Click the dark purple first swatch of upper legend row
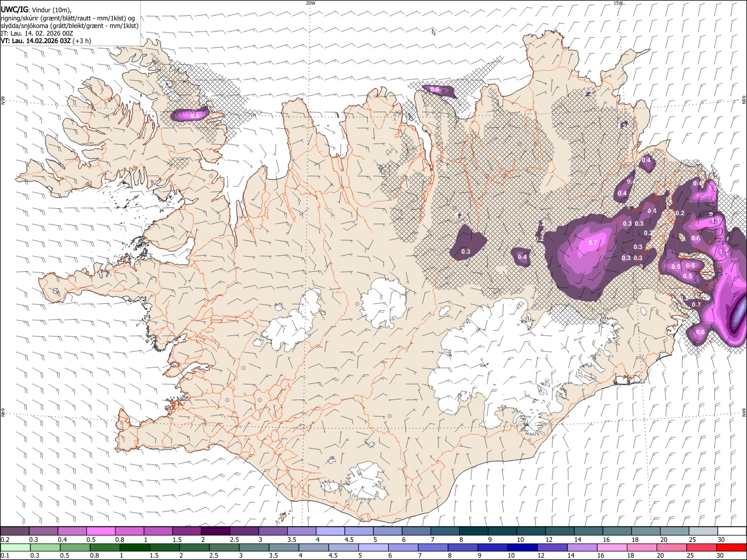The image size is (747, 560). click(15, 531)
